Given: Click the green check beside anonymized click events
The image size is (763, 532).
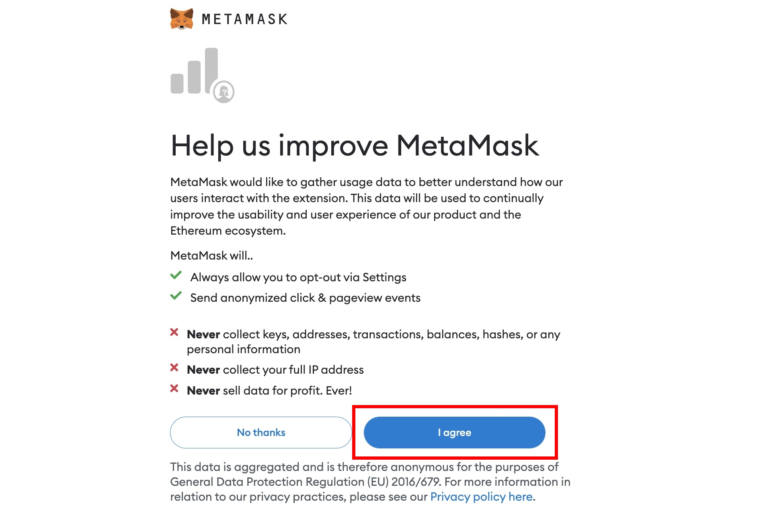Looking at the screenshot, I should pos(176,296).
